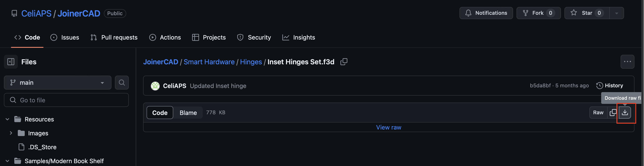Click the CeliAPS avatar icon
This screenshot has height=166, width=644.
click(155, 86)
